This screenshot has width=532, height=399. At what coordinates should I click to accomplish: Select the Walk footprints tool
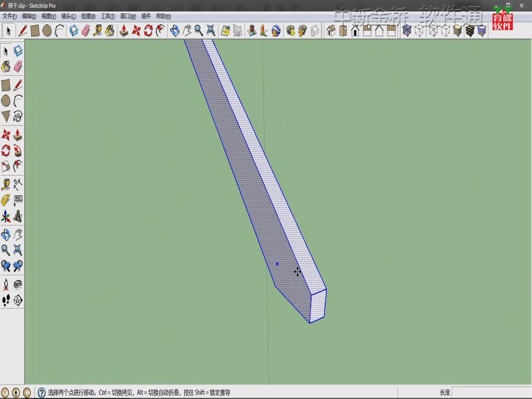pyautogui.click(x=6, y=300)
